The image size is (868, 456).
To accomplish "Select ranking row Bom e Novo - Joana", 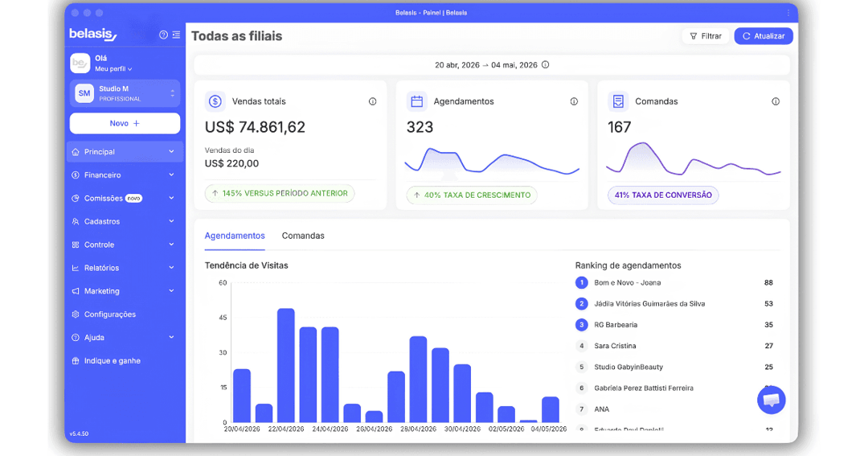I will (x=674, y=282).
